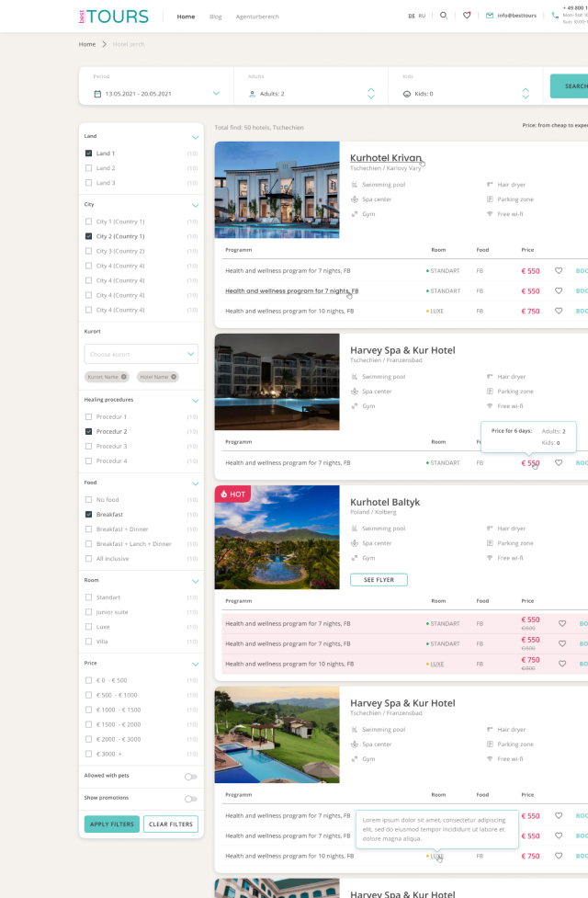Image resolution: width=588 pixels, height=898 pixels.
Task: Open the Choose kurort dropdown
Action: (141, 354)
